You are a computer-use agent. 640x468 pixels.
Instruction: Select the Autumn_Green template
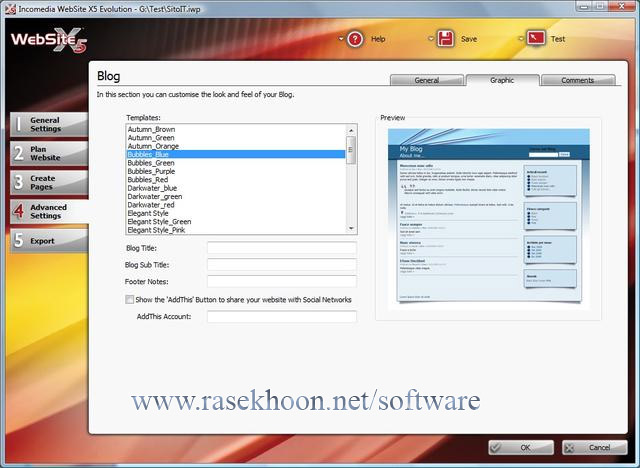pyautogui.click(x=236, y=138)
